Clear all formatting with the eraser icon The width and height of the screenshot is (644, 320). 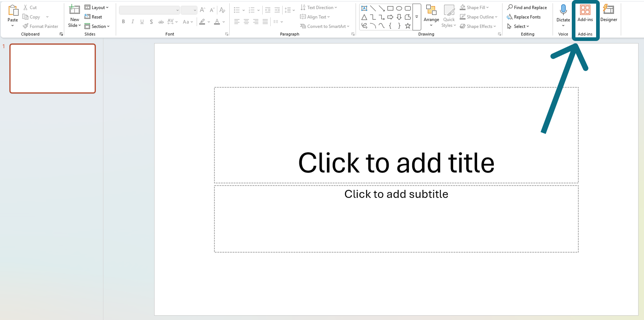(222, 10)
